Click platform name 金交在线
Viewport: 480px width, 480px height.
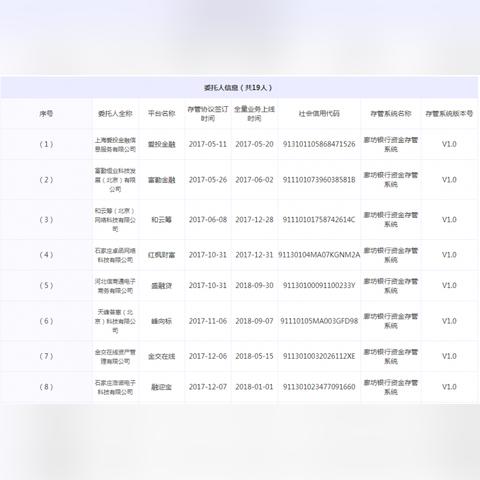[162, 356]
